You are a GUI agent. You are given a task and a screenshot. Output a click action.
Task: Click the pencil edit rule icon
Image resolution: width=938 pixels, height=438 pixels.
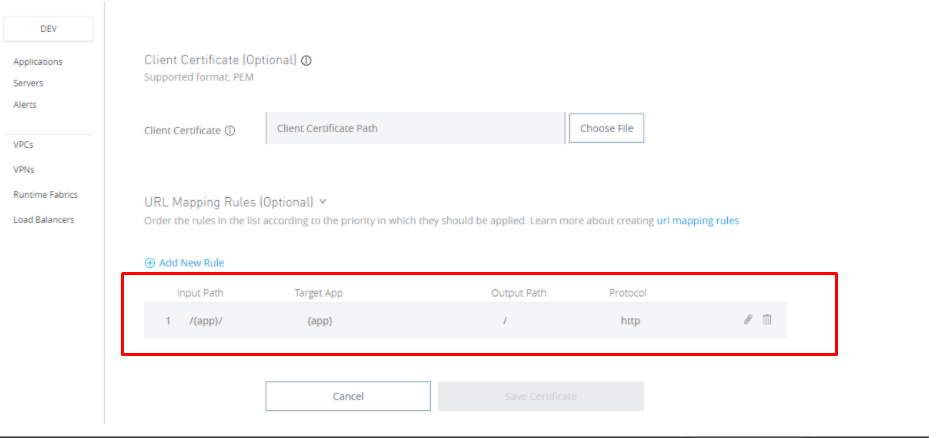[x=748, y=320]
